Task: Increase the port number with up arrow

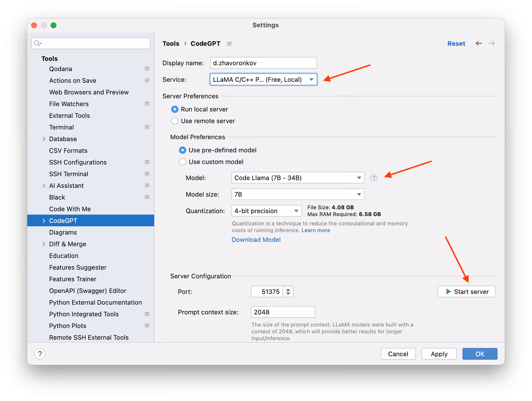Action: (288, 289)
